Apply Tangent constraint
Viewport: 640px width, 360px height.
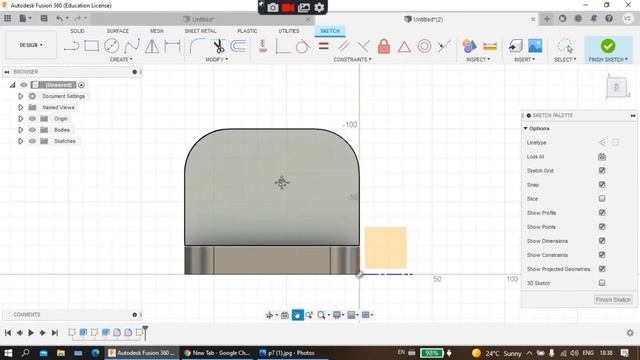tap(302, 46)
